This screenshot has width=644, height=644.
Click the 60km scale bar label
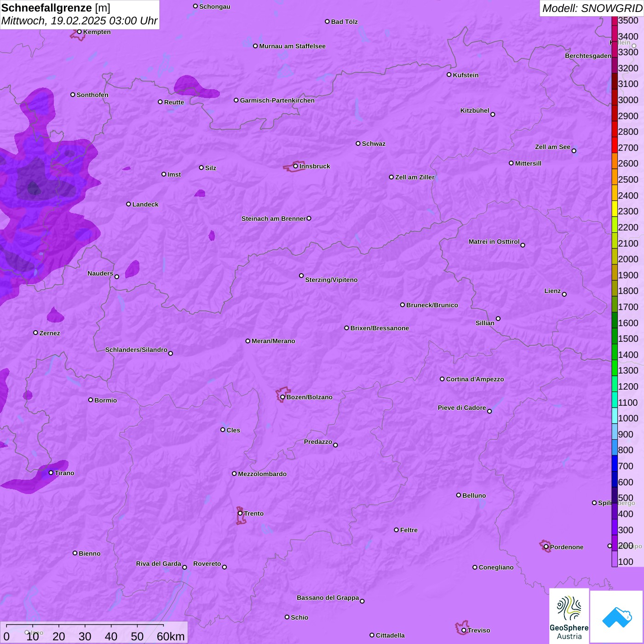(x=171, y=636)
